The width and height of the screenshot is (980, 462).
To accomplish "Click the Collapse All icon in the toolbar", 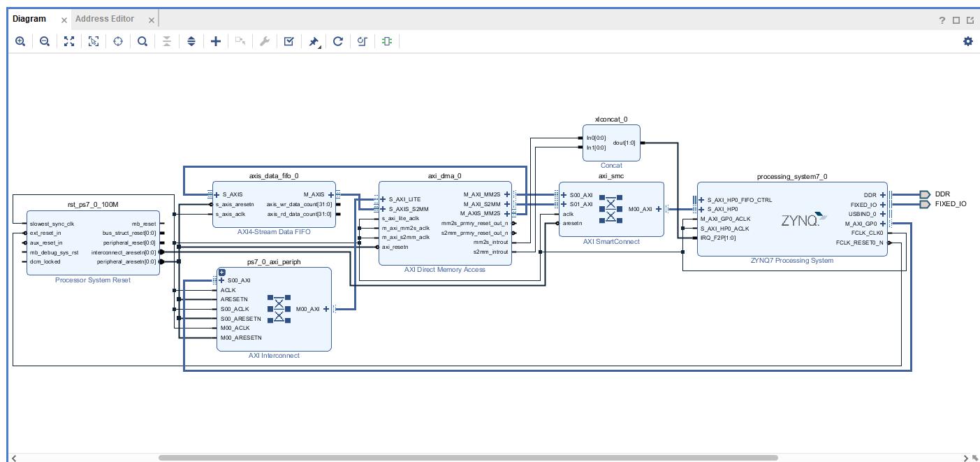I will coord(166,41).
